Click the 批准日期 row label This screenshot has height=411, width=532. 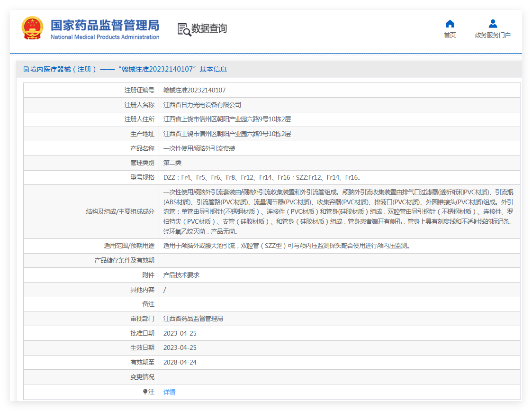[142, 333]
